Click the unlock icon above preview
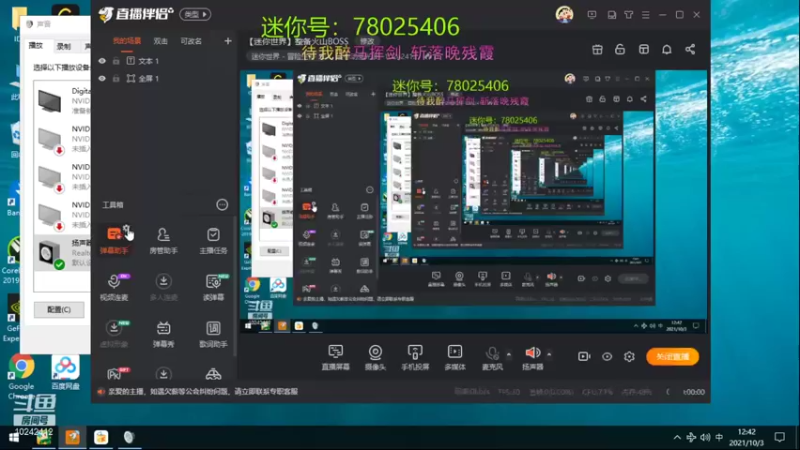This screenshot has width=800, height=450. [x=620, y=49]
